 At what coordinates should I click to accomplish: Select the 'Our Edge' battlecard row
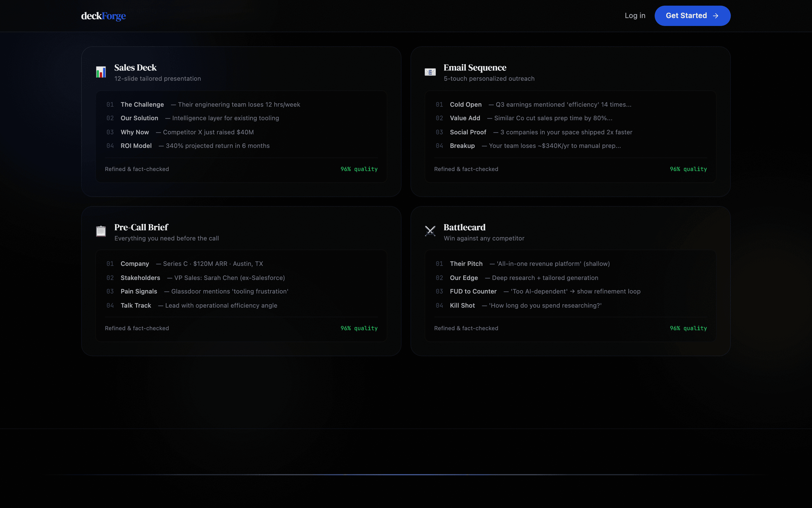pos(570,278)
